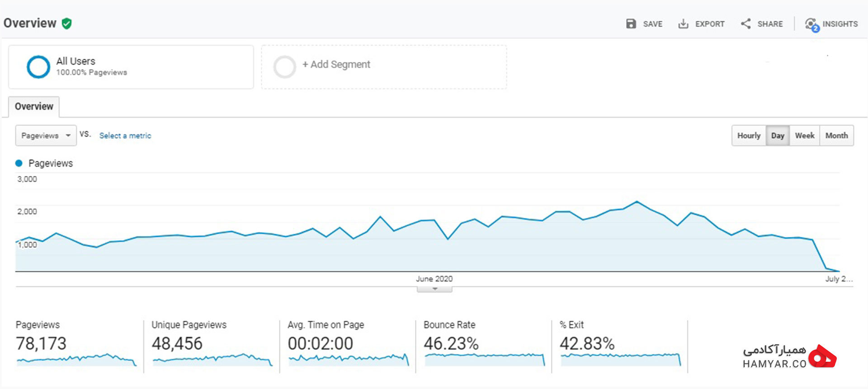Select the Day chart interval
Viewport: 868px width, 389px height.
pyautogui.click(x=778, y=136)
